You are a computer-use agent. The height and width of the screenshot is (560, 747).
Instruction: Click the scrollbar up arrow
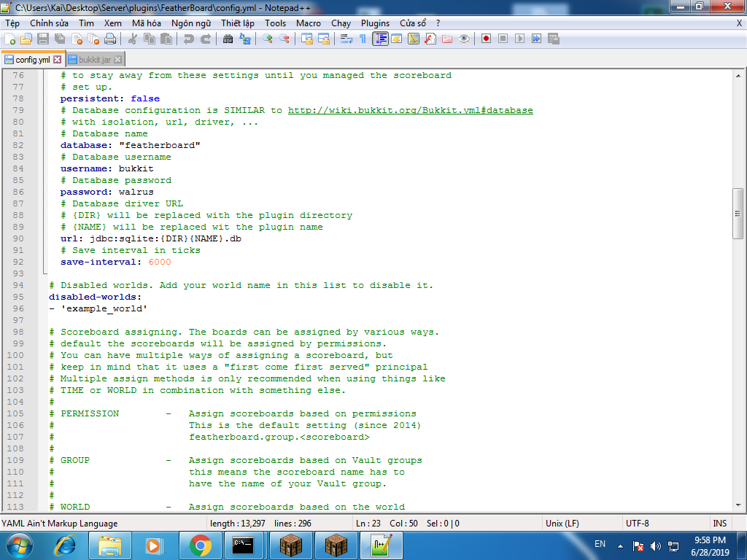pos(738,75)
